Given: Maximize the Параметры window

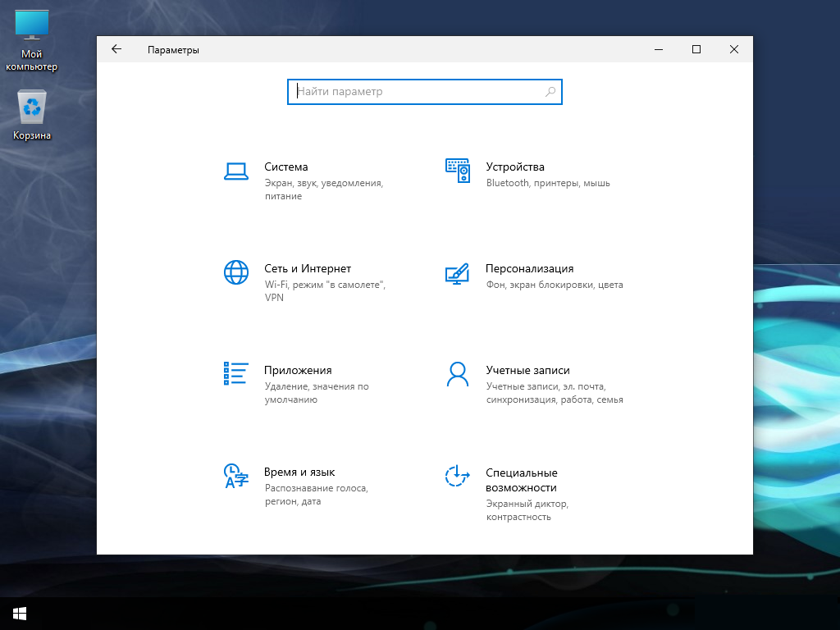Looking at the screenshot, I should (696, 49).
